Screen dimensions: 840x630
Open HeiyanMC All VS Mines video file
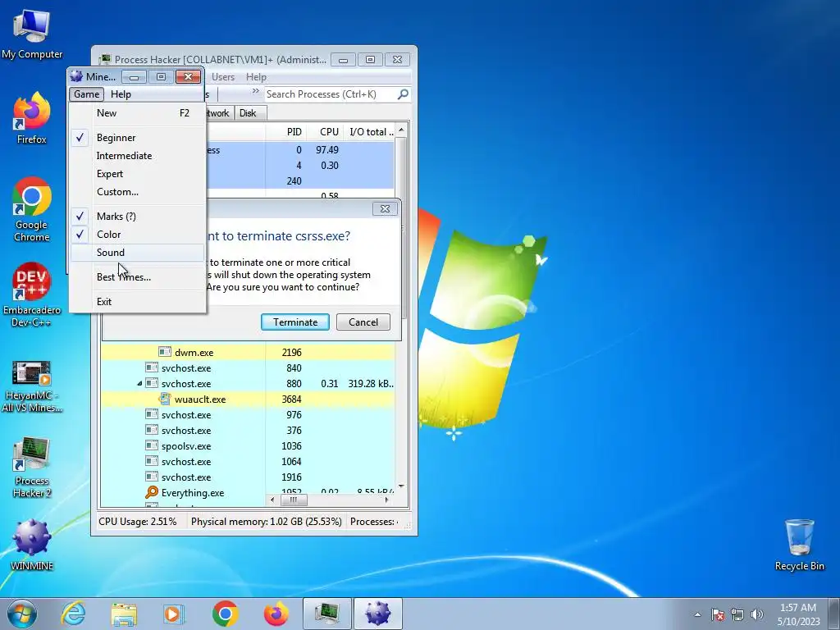point(32,387)
